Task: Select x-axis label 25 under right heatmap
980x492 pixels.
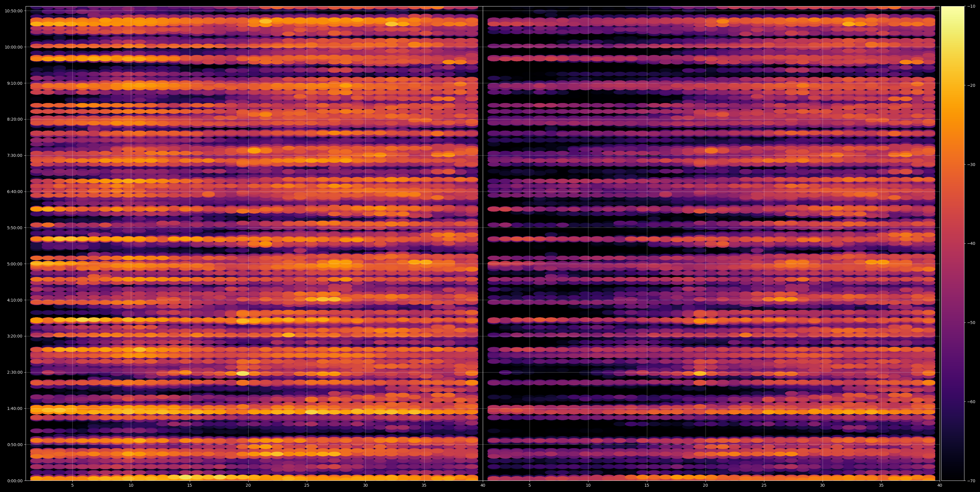Action: click(x=763, y=486)
